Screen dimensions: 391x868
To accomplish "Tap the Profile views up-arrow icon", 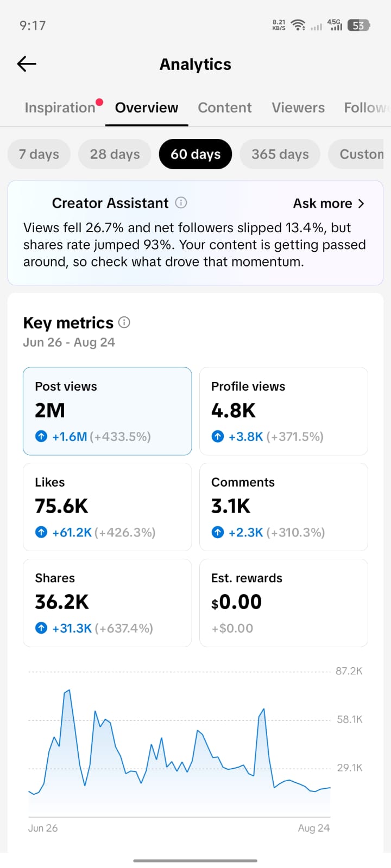I will point(218,436).
